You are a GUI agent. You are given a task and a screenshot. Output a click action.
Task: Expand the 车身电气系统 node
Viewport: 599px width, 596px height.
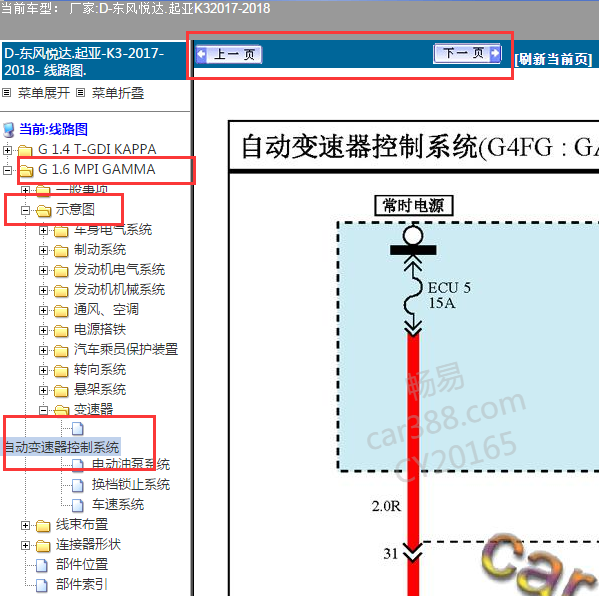43,230
